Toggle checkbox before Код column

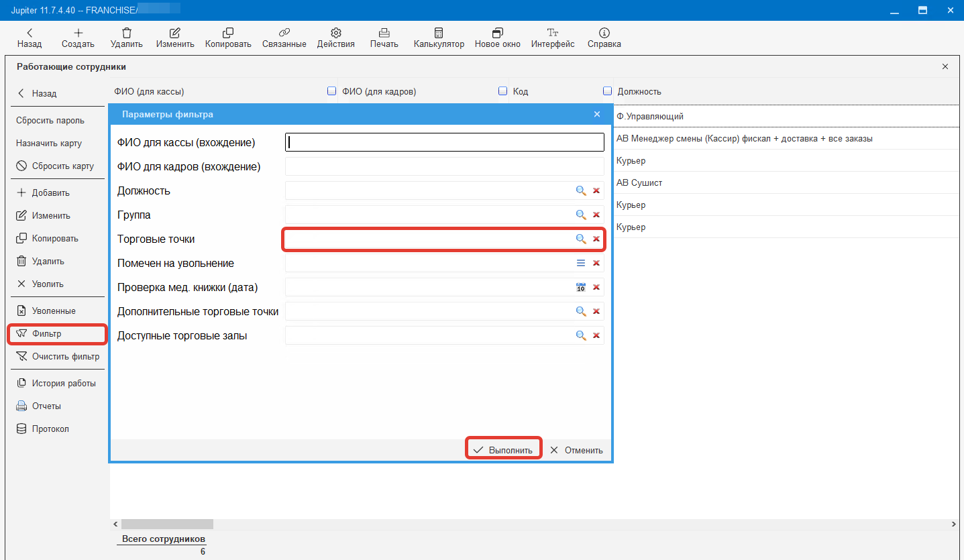click(x=502, y=91)
